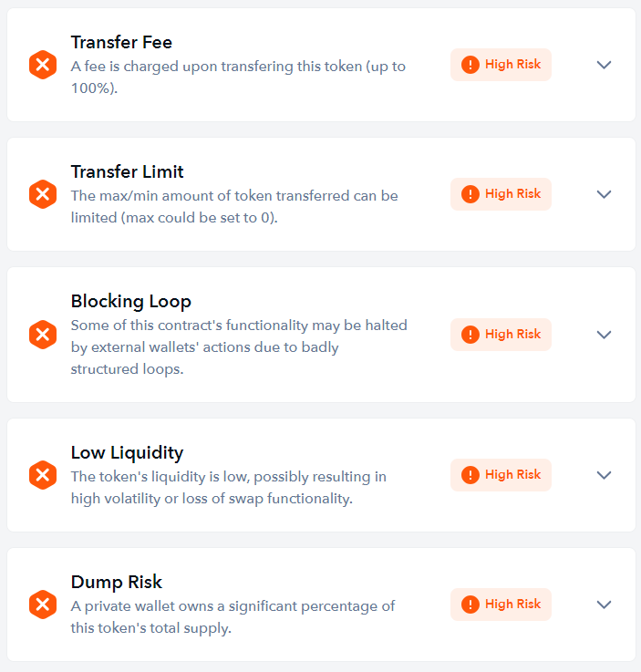This screenshot has width=641, height=672.
Task: Click the red X icon beside Dump Risk
Action: pyautogui.click(x=43, y=605)
